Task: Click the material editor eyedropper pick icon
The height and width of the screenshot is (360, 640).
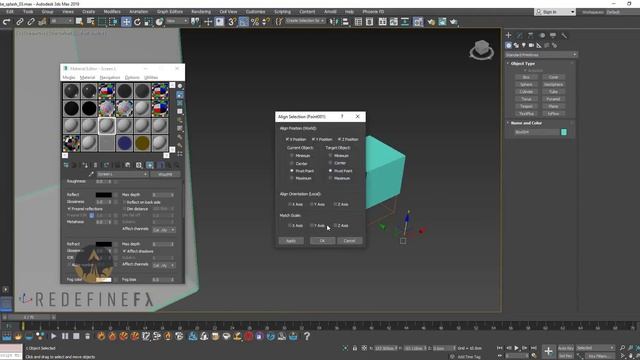Action: pos(91,174)
